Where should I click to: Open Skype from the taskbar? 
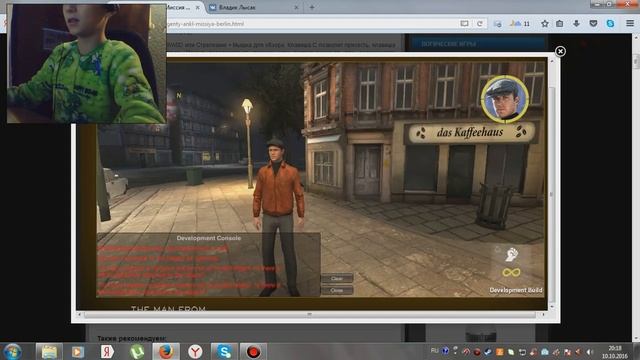(x=224, y=351)
